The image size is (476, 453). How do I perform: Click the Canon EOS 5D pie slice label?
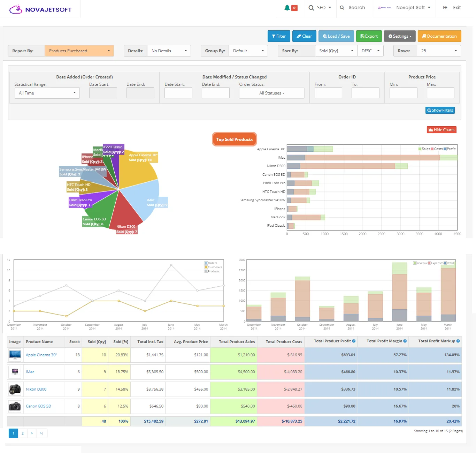pyautogui.click(x=94, y=222)
